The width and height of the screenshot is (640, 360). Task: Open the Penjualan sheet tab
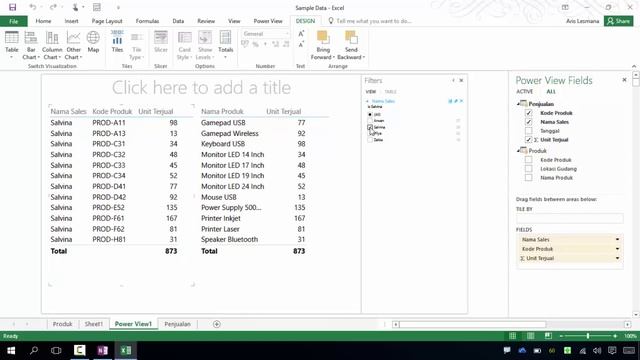point(178,324)
